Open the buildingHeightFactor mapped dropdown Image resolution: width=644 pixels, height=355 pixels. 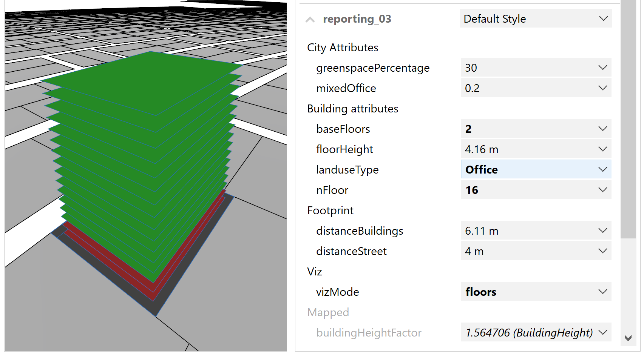(602, 332)
